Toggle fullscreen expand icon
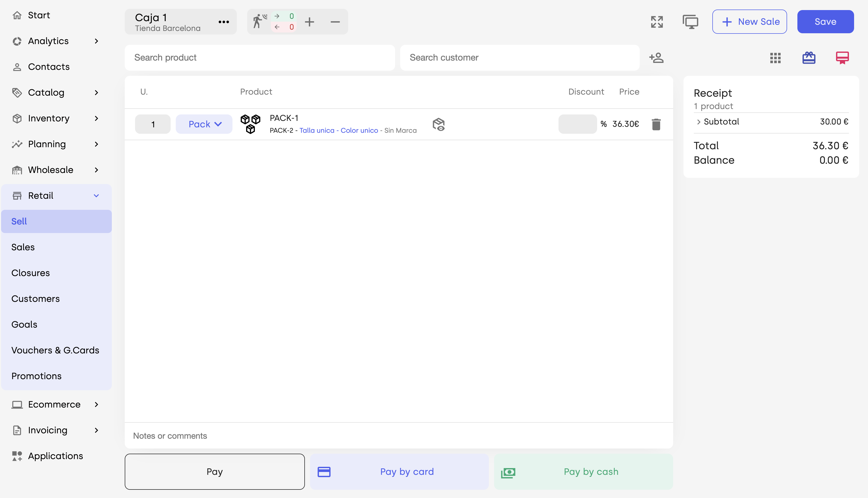Screen dimensions: 868x498 (657, 22)
